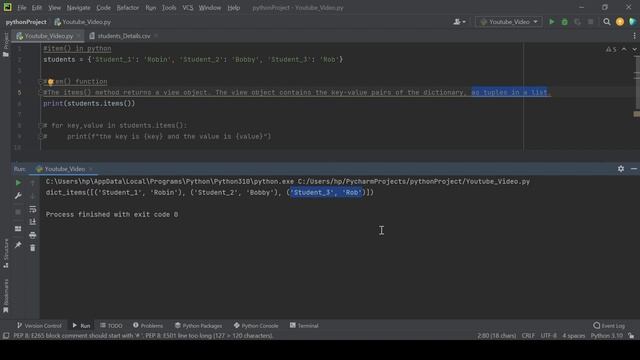This screenshot has width=640, height=360.
Task: Start debugging with the green bug icon
Action: (564, 22)
